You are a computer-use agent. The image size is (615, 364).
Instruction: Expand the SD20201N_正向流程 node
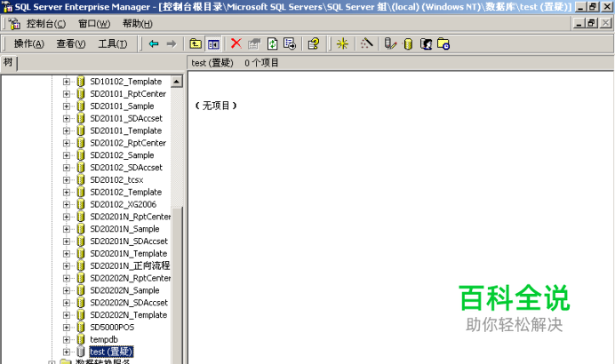click(x=67, y=266)
